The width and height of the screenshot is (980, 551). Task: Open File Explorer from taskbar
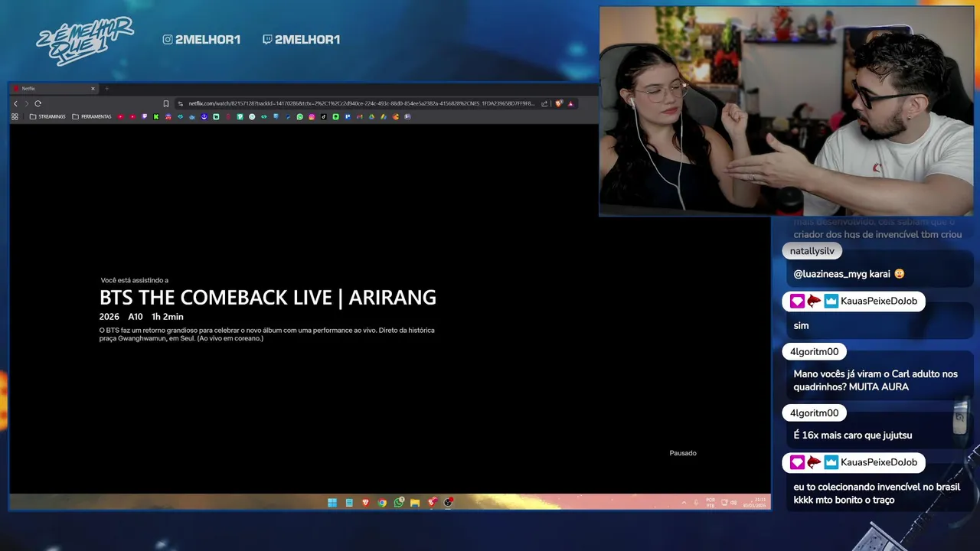pyautogui.click(x=415, y=503)
